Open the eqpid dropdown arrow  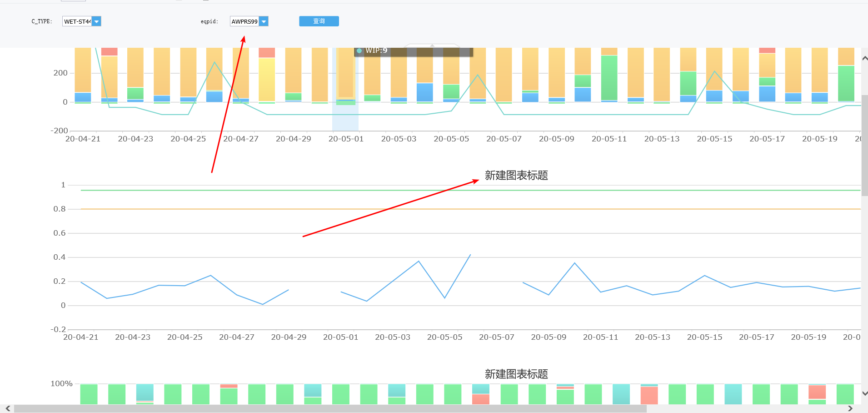pos(264,21)
